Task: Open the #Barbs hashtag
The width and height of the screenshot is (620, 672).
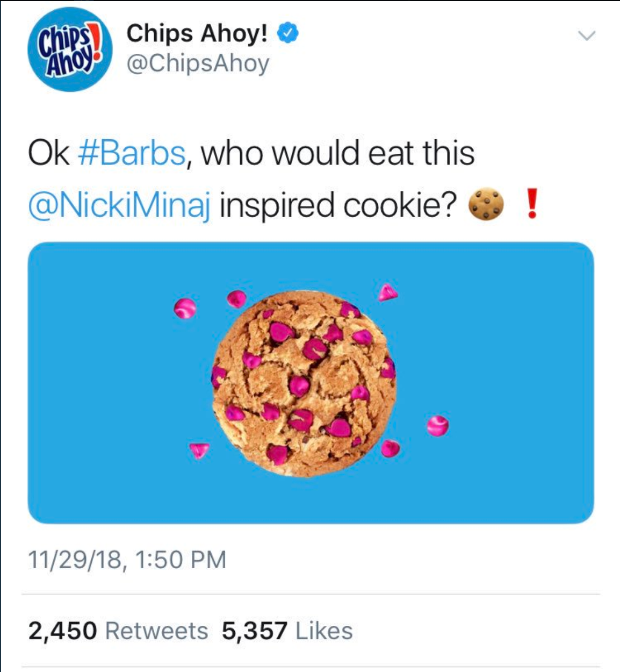Action: pyautogui.click(x=132, y=153)
